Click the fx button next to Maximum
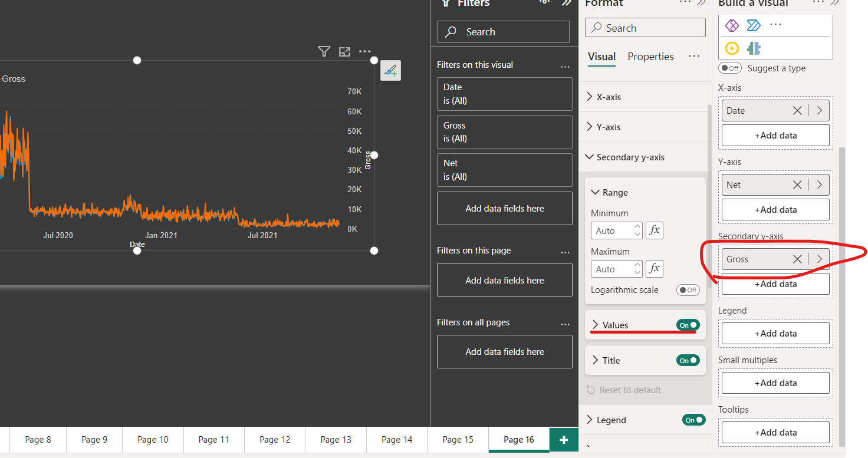868x458 pixels. click(x=655, y=269)
